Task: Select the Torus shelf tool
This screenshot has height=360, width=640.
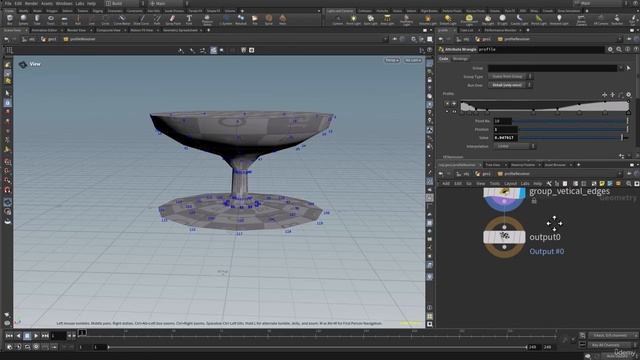Action: pos(51,19)
